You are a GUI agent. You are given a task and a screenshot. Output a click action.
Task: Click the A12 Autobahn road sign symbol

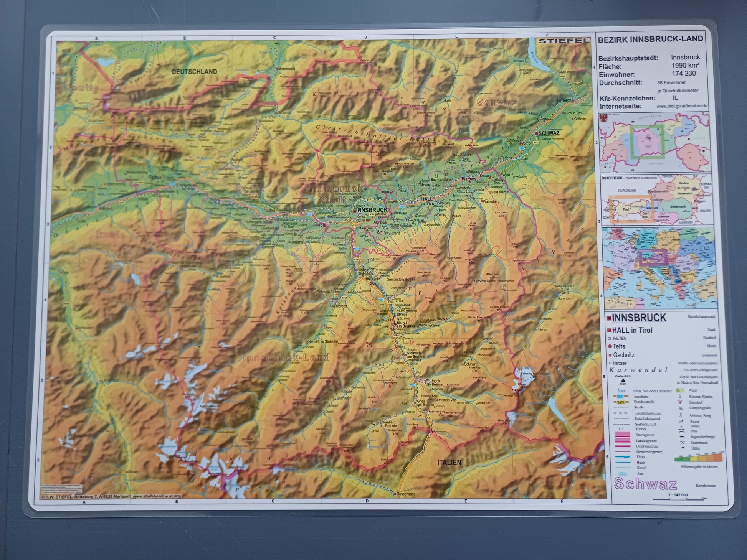620,396
